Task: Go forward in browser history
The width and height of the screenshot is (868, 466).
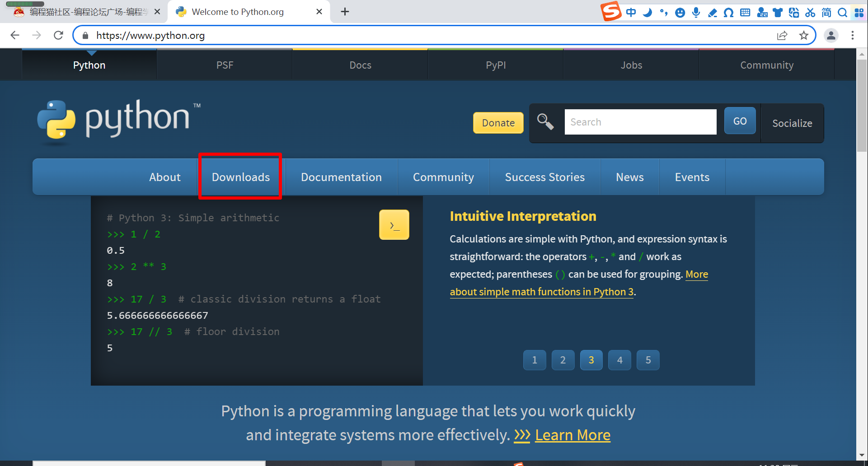Action: point(37,35)
